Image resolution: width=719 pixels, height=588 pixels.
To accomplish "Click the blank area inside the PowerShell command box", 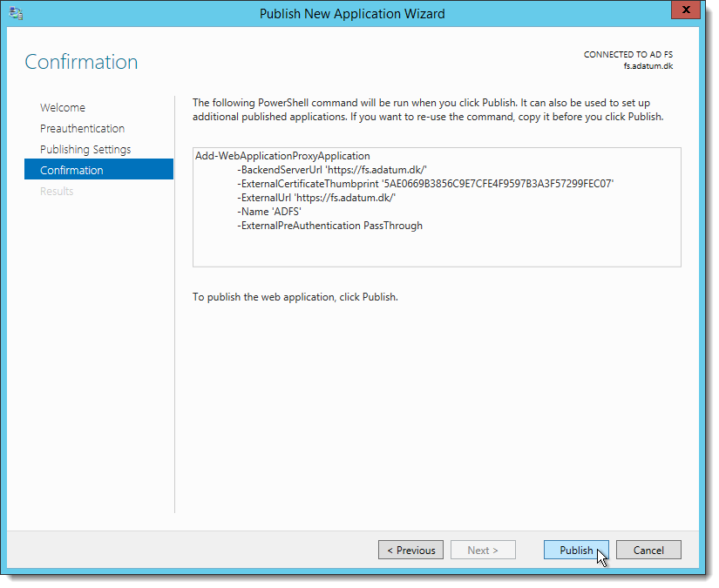I will (x=436, y=248).
